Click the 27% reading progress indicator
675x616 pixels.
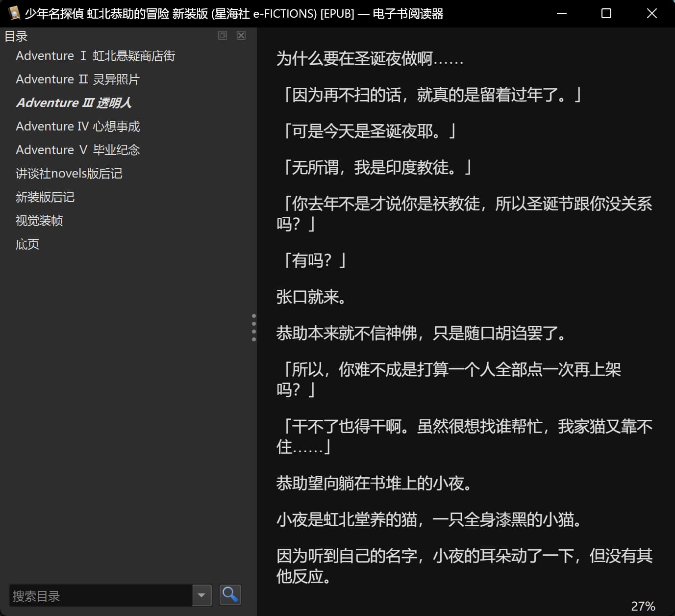click(x=643, y=606)
